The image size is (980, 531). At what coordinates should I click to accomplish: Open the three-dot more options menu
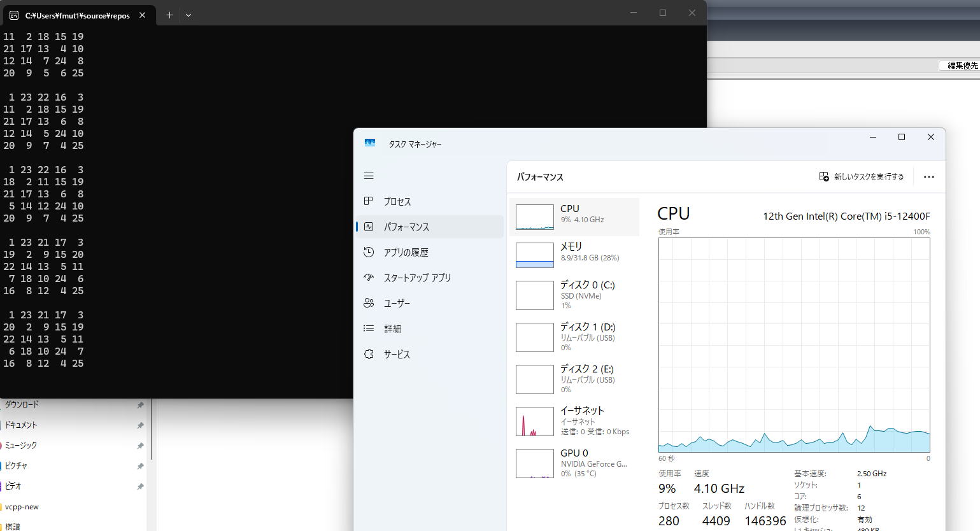click(928, 177)
